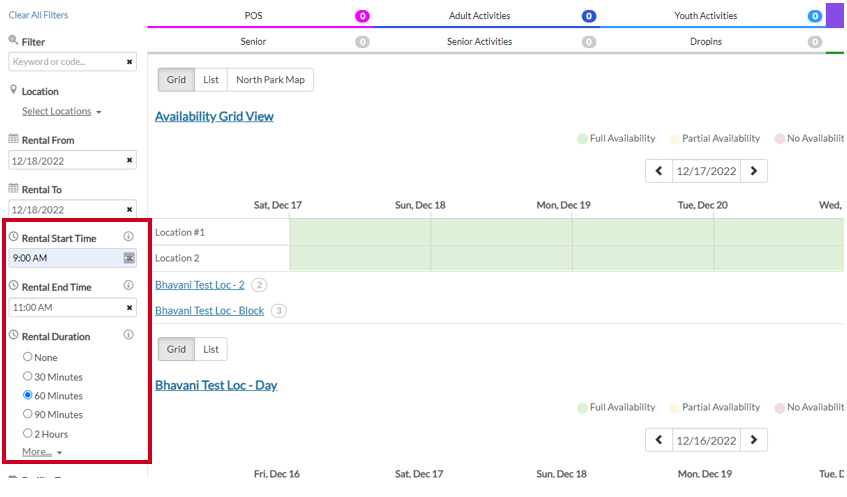
Task: Click the Senior count badge
Action: click(362, 42)
